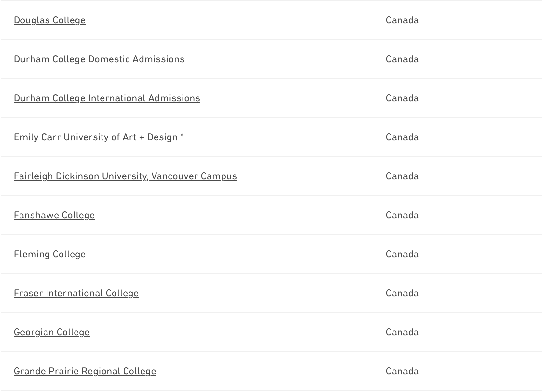542x392 pixels.
Task: Select Canada beside Durham College Domestic Admissions
Action: tap(402, 59)
